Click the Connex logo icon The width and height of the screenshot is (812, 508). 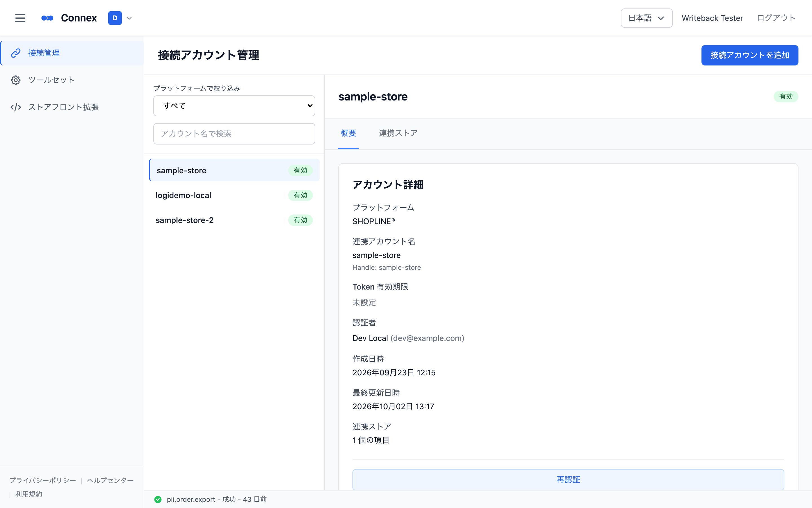tap(47, 18)
